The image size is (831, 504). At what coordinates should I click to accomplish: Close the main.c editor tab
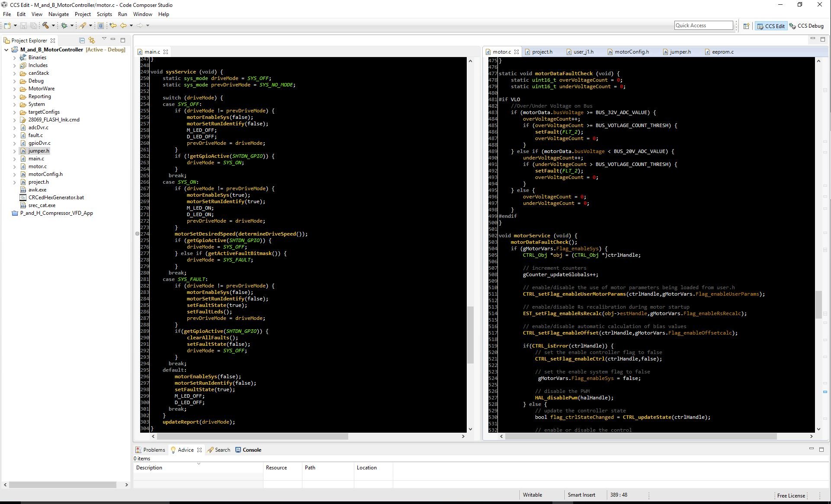(x=166, y=52)
